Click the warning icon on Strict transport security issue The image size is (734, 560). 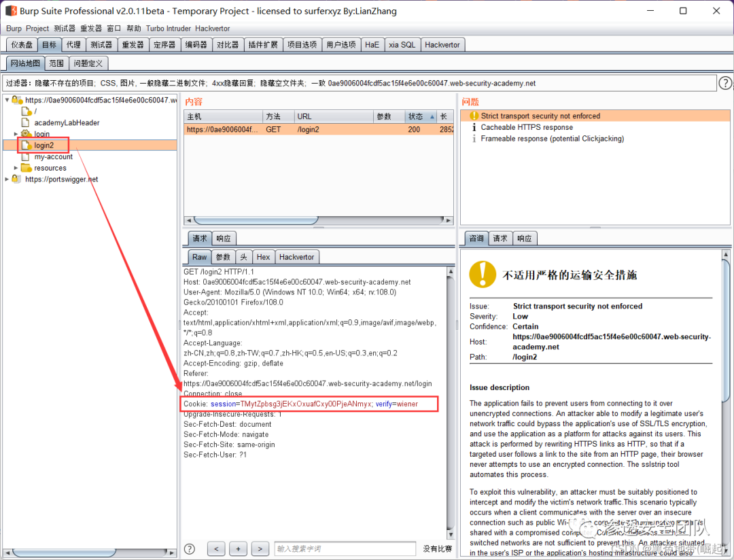(474, 116)
